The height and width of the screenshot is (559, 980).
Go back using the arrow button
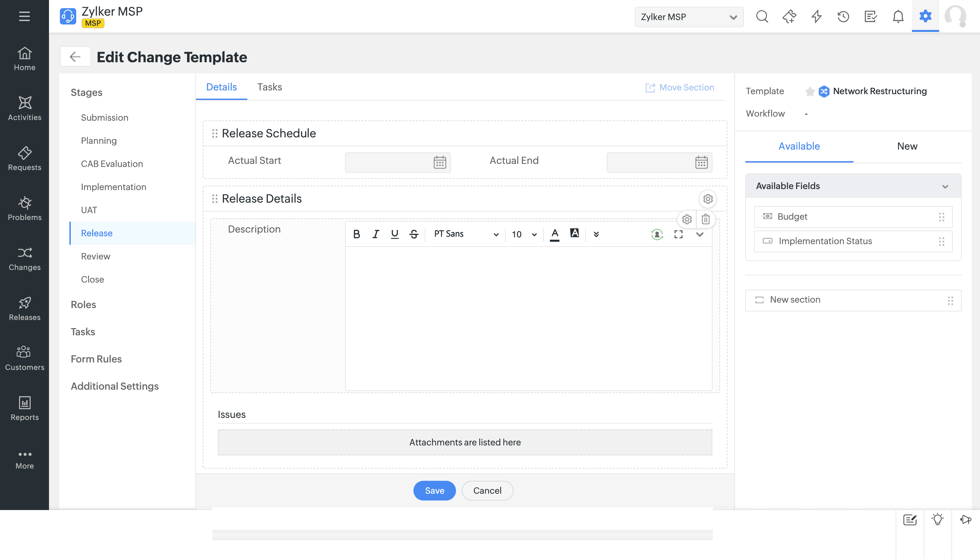click(75, 57)
